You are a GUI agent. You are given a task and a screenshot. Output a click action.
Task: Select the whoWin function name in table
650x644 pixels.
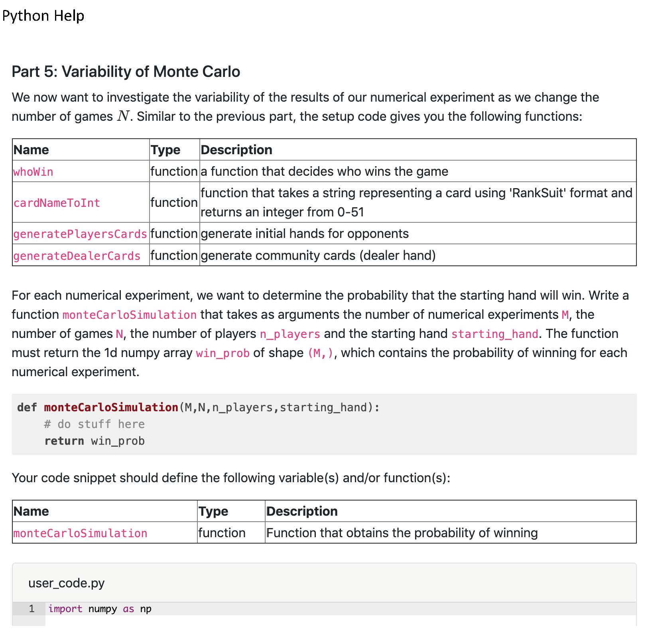tap(33, 172)
